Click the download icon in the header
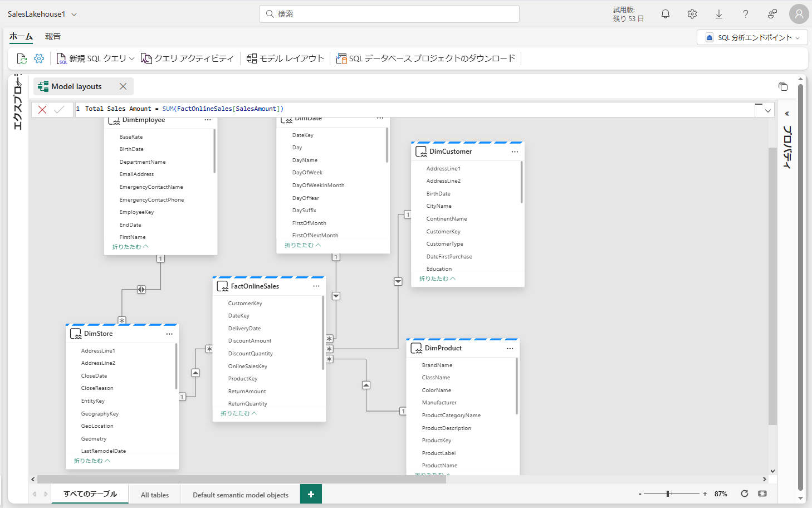 pyautogui.click(x=719, y=14)
